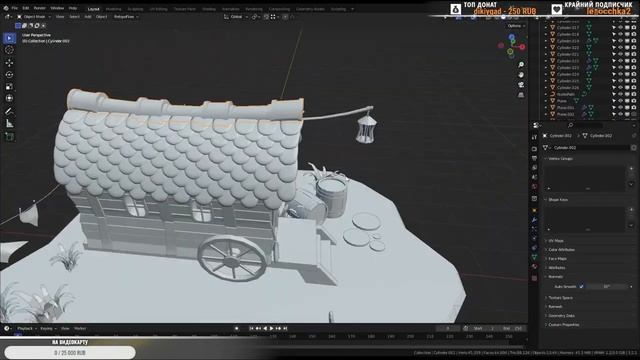Image resolution: width=640 pixels, height=360 pixels.
Task: Hide NurbsPath with its eye icon
Action: (620, 94)
